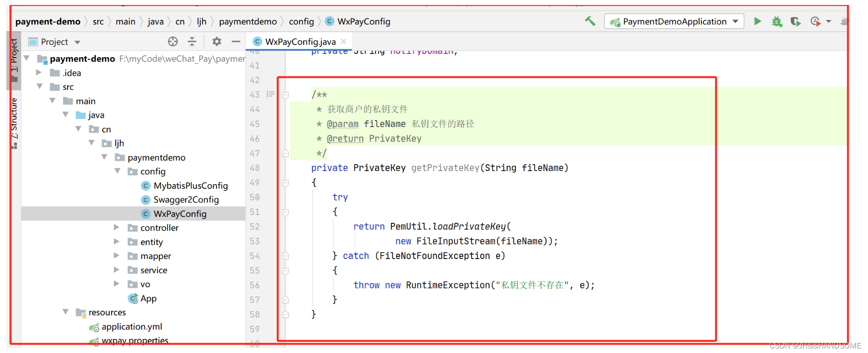The height and width of the screenshot is (353, 868).
Task: Click the Build Project hammer icon
Action: (590, 21)
